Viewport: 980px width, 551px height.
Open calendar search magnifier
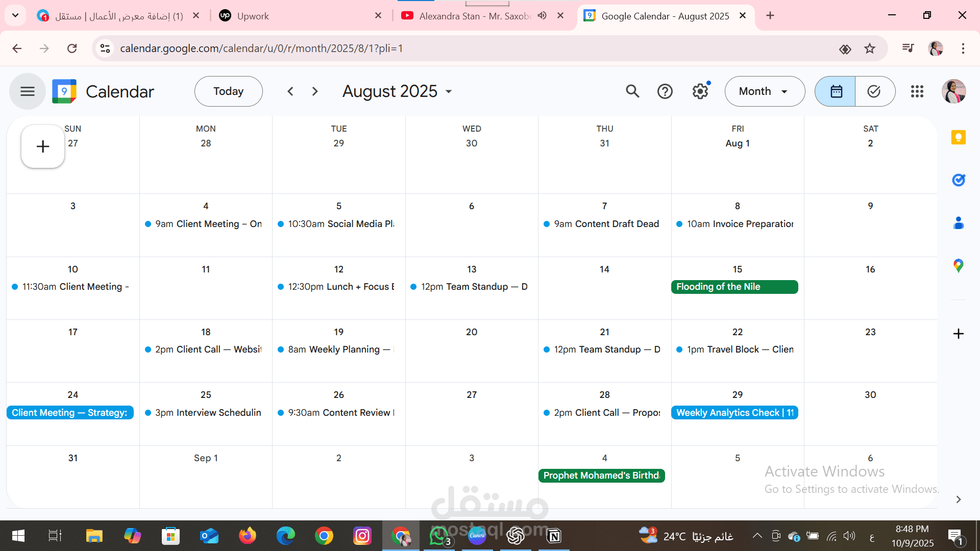(x=632, y=91)
